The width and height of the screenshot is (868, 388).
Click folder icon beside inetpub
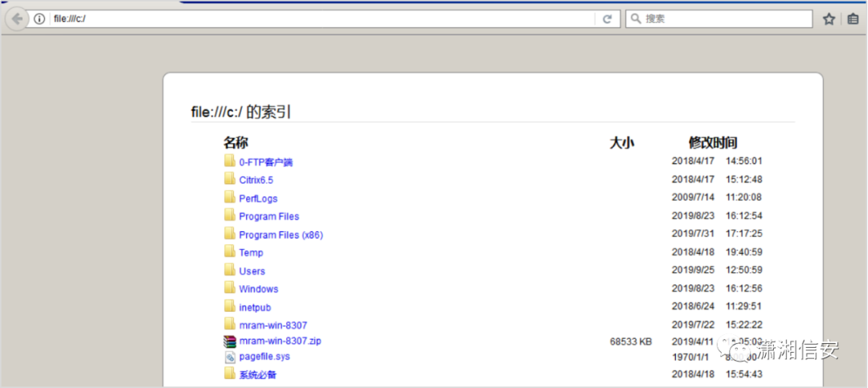(230, 306)
